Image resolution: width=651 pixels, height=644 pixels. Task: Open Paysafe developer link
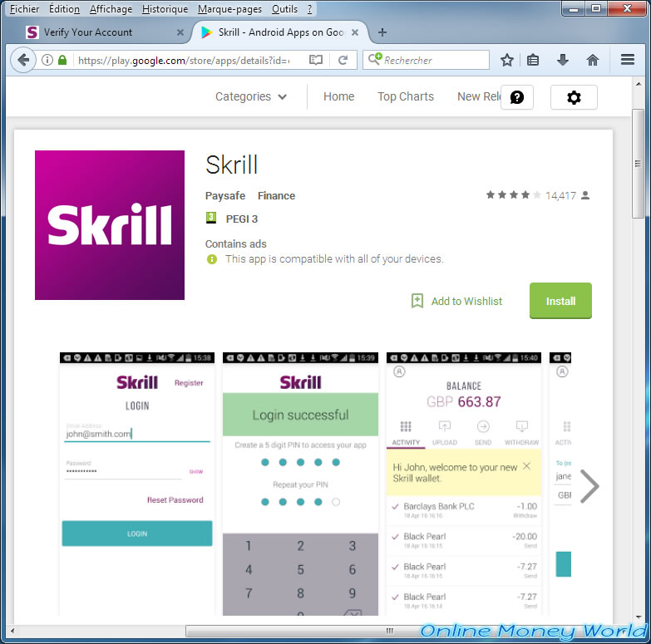(x=225, y=196)
